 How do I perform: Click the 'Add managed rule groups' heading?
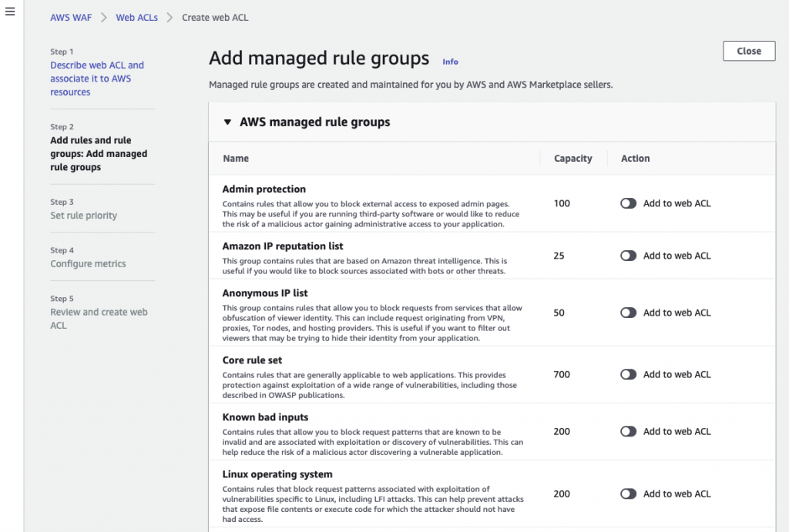[x=319, y=59]
